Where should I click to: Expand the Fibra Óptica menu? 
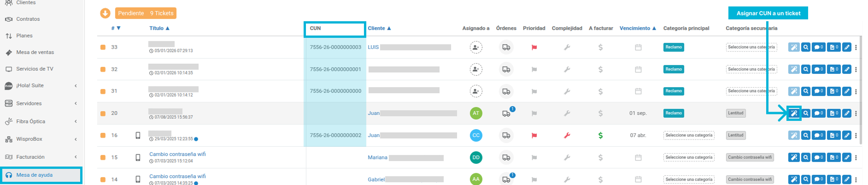point(41,121)
